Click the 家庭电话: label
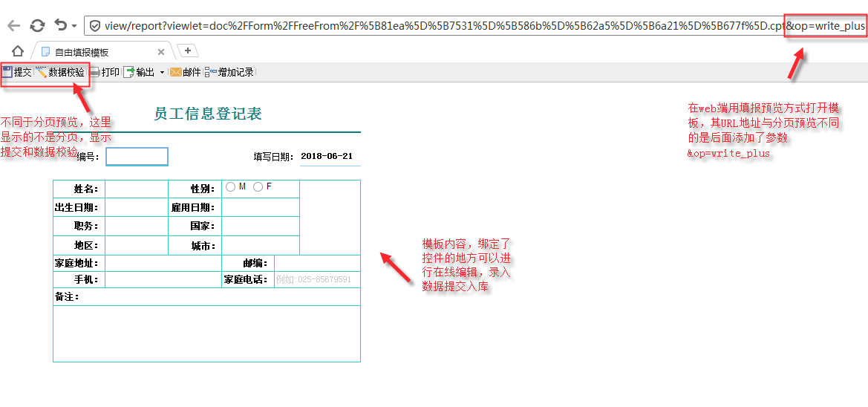Screen dimensions: 868x407 coord(246,280)
